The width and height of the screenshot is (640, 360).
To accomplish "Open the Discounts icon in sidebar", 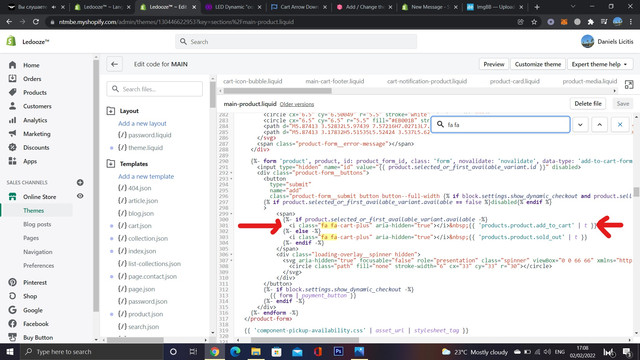I will point(13,147).
